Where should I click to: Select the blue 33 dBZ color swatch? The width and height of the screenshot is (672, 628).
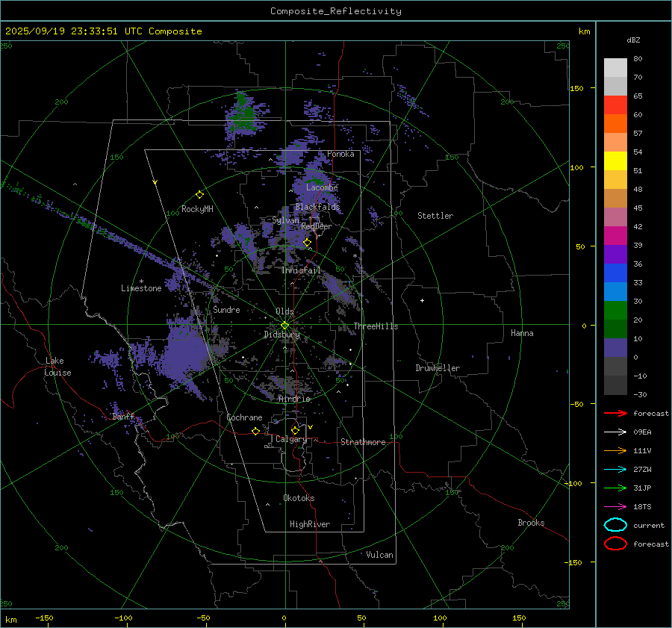click(x=615, y=292)
